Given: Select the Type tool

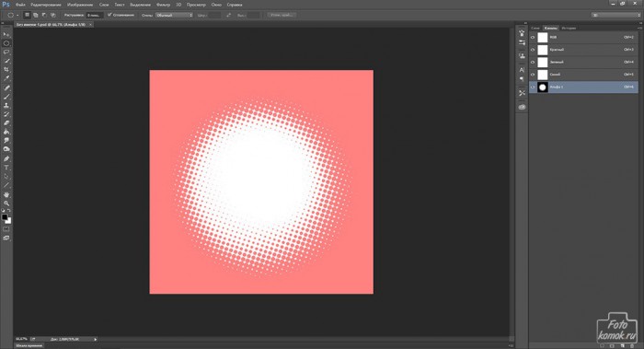Looking at the screenshot, I should (6, 168).
